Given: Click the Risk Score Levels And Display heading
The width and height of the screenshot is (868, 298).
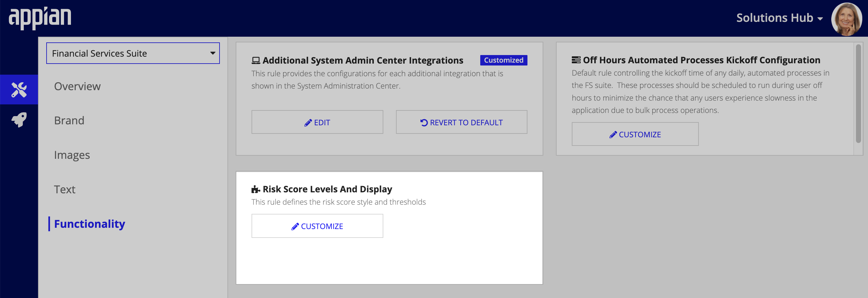Looking at the screenshot, I should coord(327,189).
